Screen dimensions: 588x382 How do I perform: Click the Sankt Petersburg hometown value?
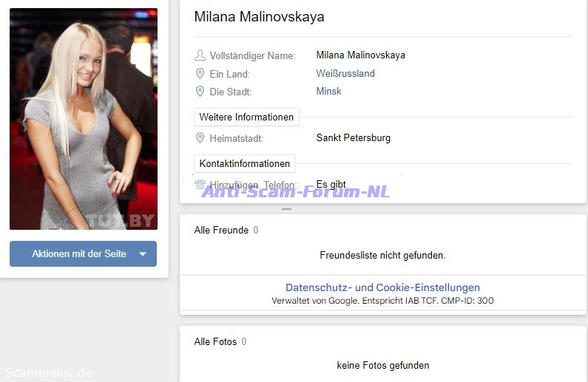point(354,138)
